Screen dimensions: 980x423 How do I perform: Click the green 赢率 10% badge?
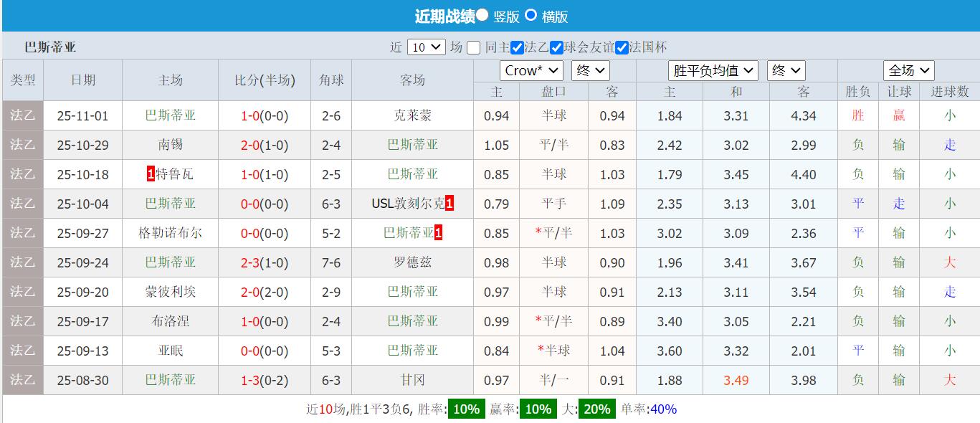click(x=538, y=409)
